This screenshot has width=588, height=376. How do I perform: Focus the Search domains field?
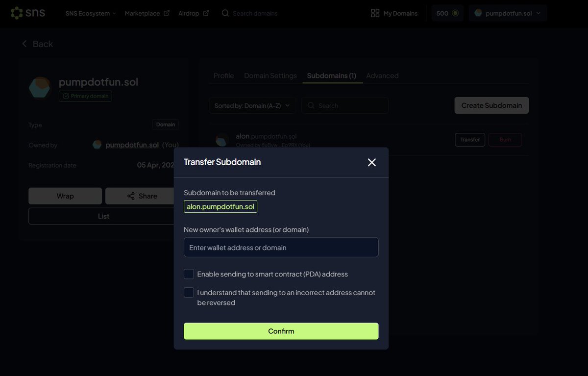(255, 13)
